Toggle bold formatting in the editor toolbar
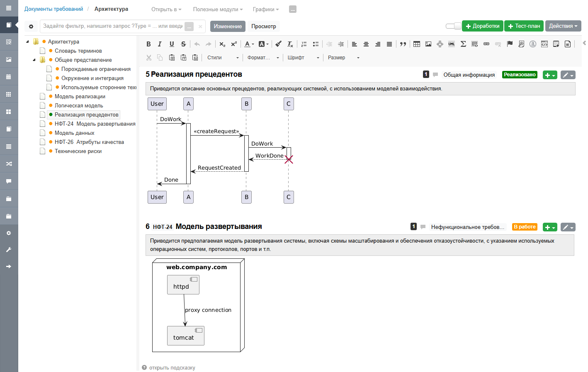The width and height of the screenshot is (588, 372). coord(149,44)
